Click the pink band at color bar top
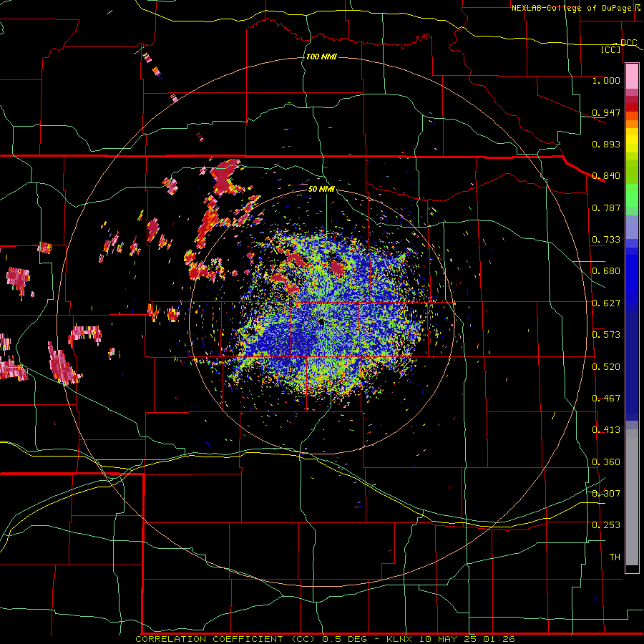This screenshot has height=644, width=644. (x=632, y=76)
